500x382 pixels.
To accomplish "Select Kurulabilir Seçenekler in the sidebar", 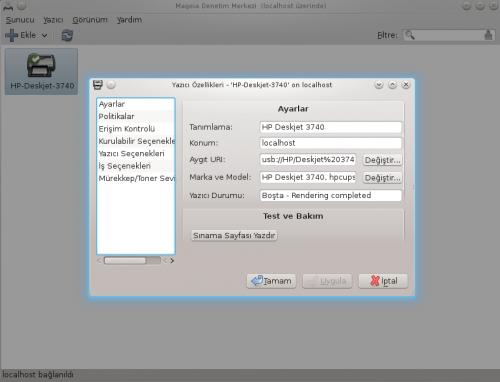I will click(x=136, y=141).
